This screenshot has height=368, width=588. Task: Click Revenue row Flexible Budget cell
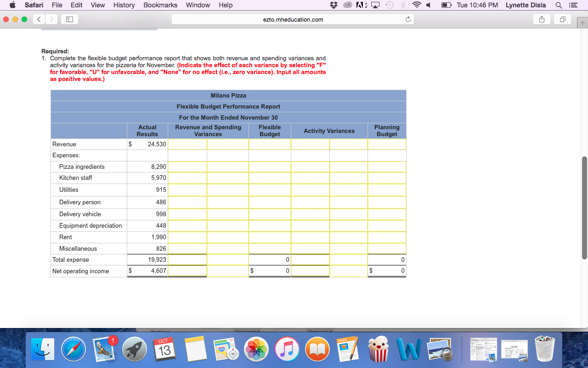click(x=270, y=144)
